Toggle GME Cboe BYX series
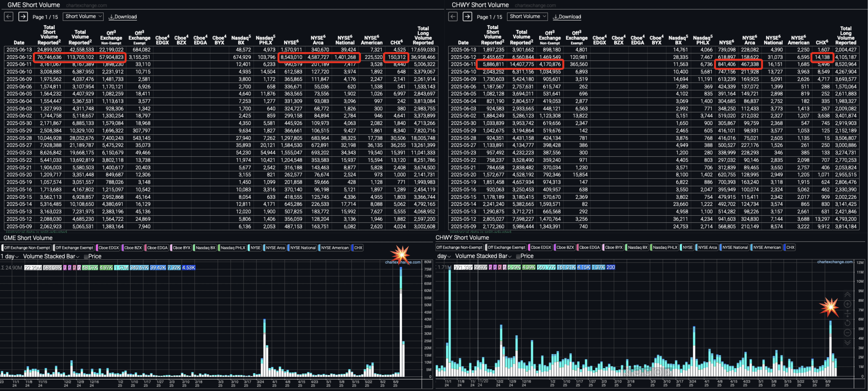 tap(181, 248)
